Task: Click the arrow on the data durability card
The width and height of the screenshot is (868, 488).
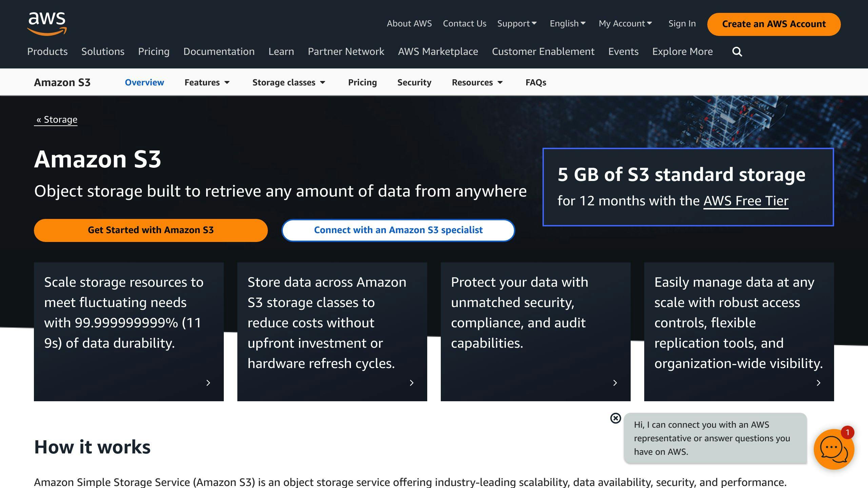Action: point(208,383)
